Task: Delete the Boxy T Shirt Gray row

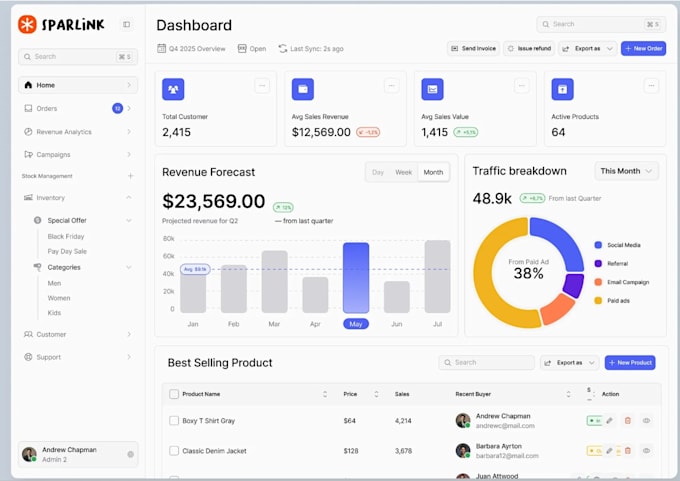Action: 628,420
